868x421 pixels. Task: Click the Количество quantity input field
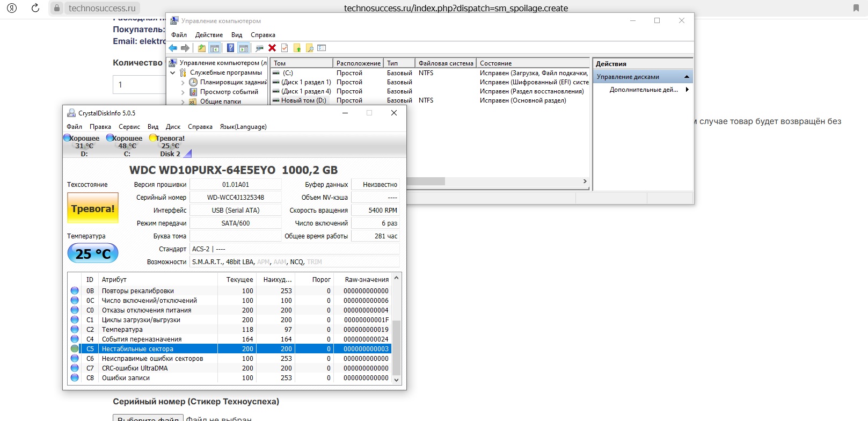(x=140, y=85)
